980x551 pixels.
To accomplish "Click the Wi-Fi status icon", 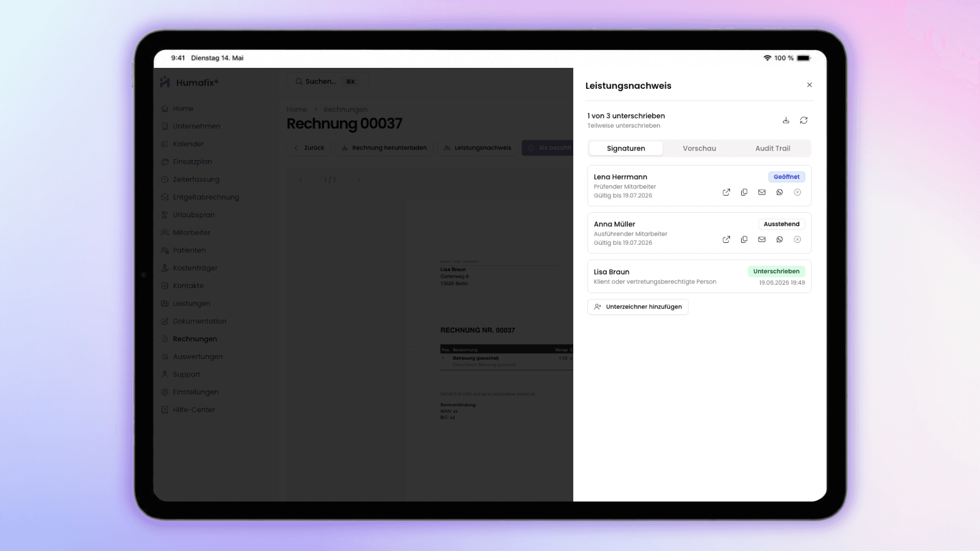I will click(x=767, y=58).
